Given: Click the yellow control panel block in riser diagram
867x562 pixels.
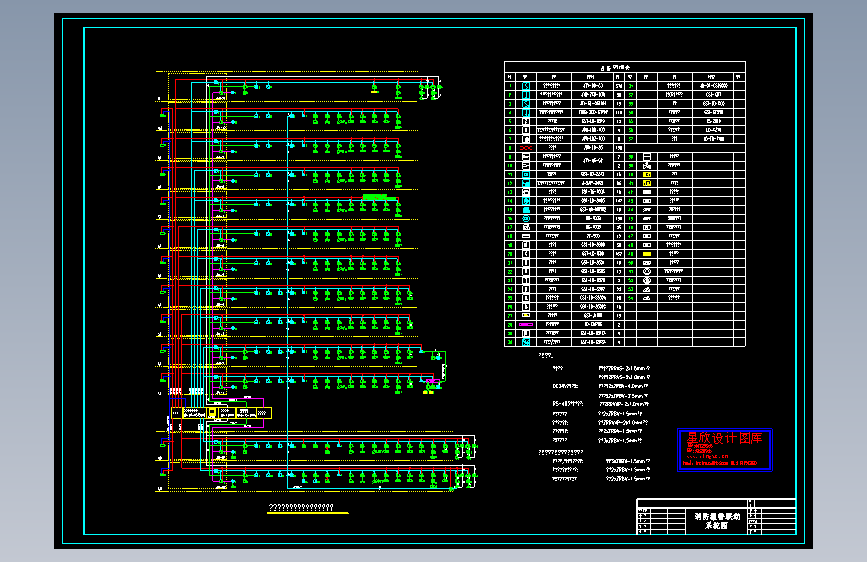Looking at the screenshot, I should [221, 413].
